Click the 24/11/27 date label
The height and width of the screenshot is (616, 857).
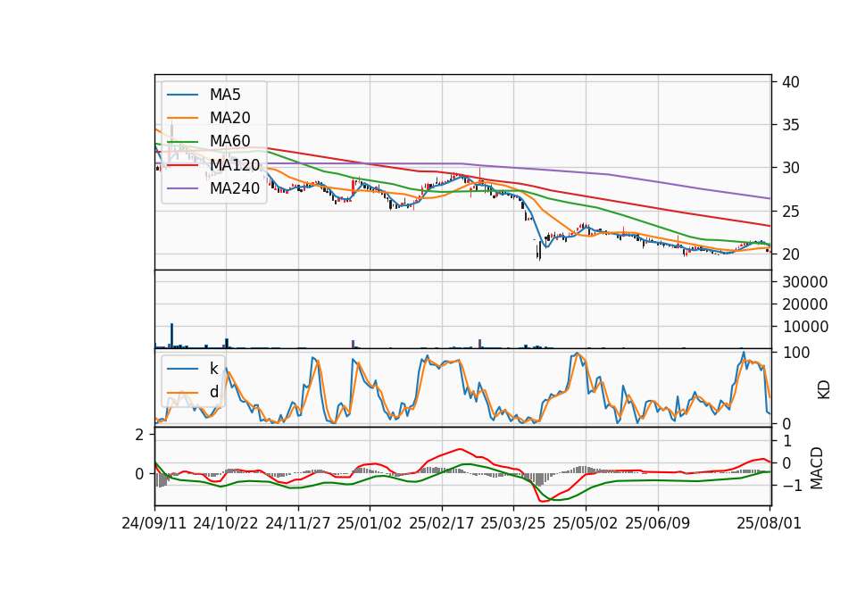coord(298,523)
